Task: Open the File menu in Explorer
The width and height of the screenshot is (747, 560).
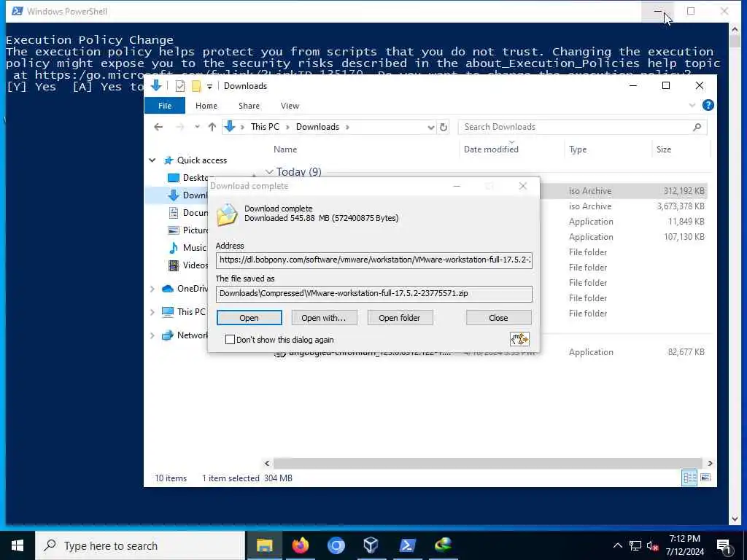Action: point(165,106)
